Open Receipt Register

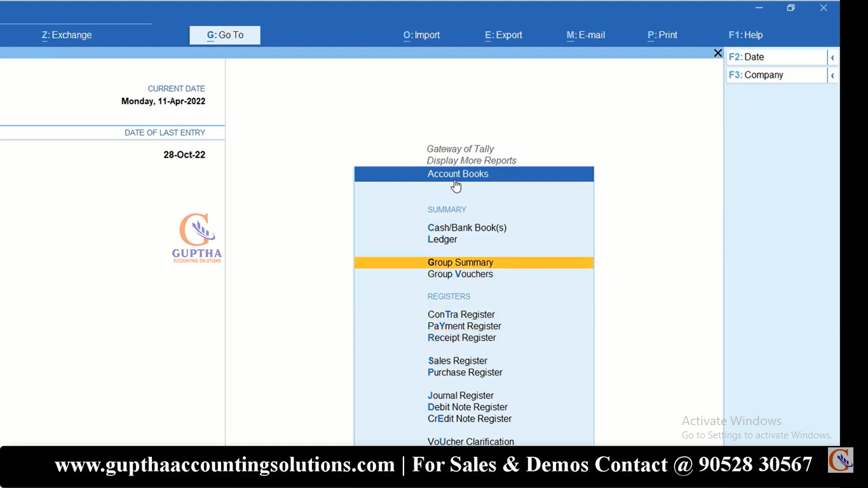pyautogui.click(x=461, y=338)
